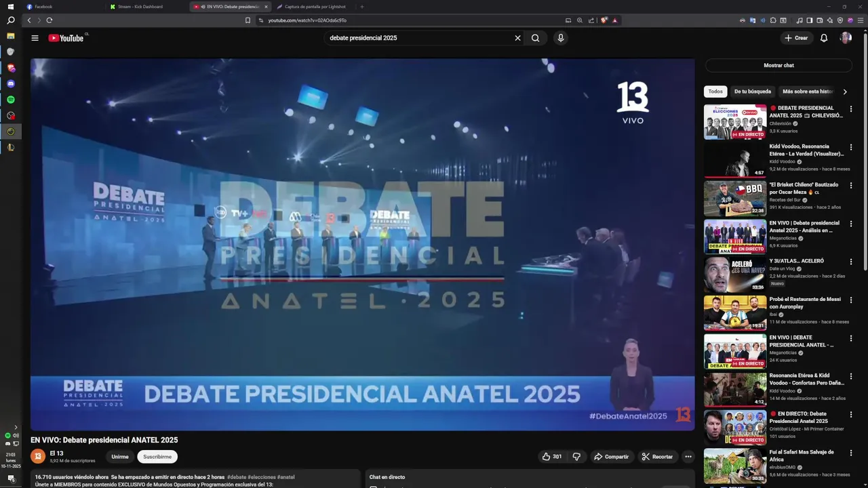Reload the page in browser toolbar
Viewport: 868px width, 488px height.
[x=49, y=20]
